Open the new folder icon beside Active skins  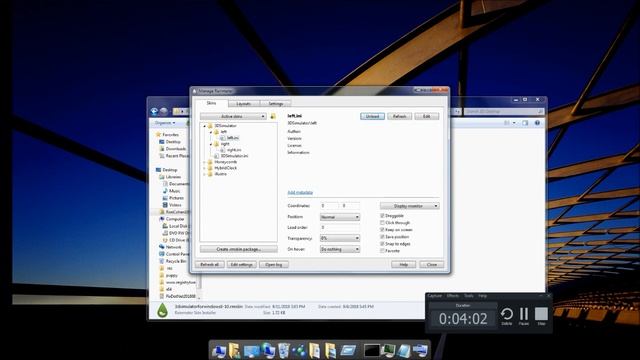[273, 116]
